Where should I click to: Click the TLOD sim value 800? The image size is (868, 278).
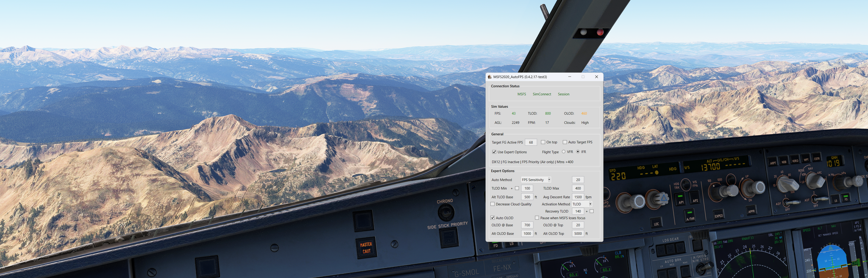tap(548, 114)
